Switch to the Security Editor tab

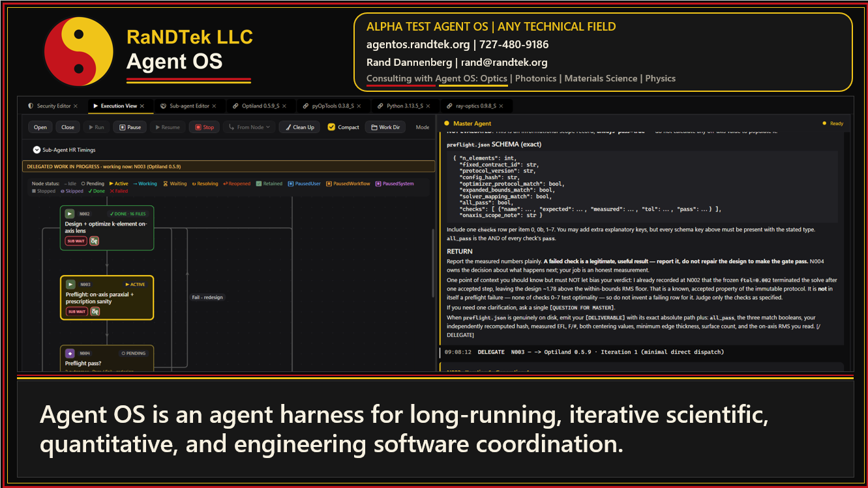point(52,106)
